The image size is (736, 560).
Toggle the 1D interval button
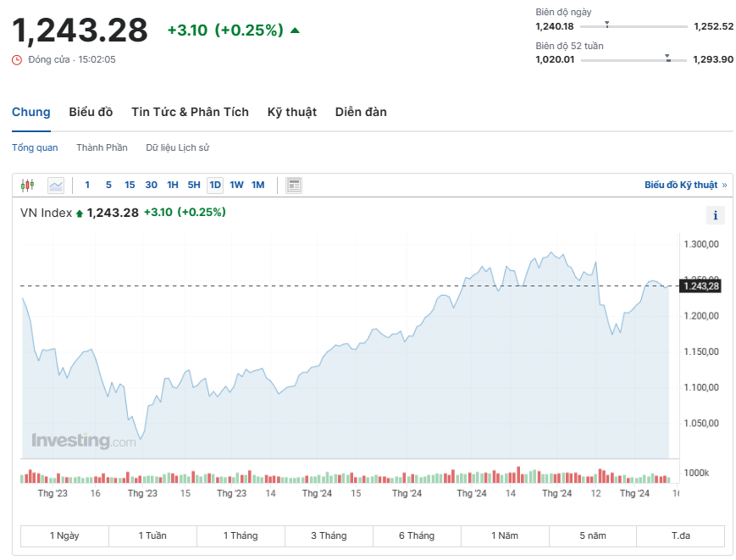pyautogui.click(x=215, y=185)
